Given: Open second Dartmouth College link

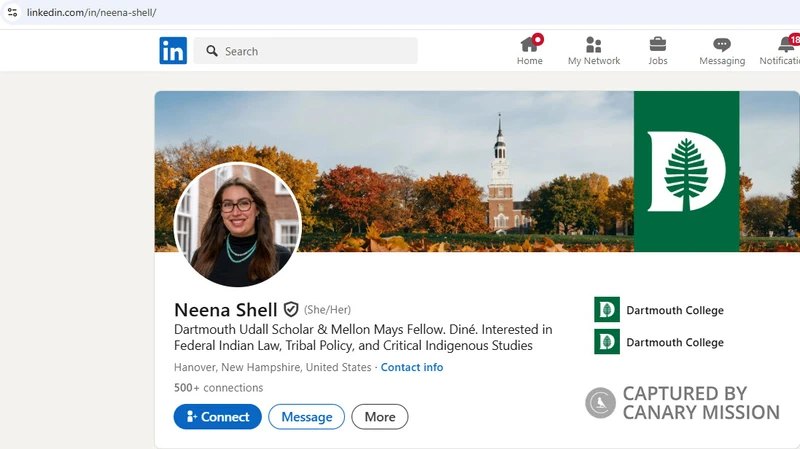Looking at the screenshot, I should [x=674, y=342].
